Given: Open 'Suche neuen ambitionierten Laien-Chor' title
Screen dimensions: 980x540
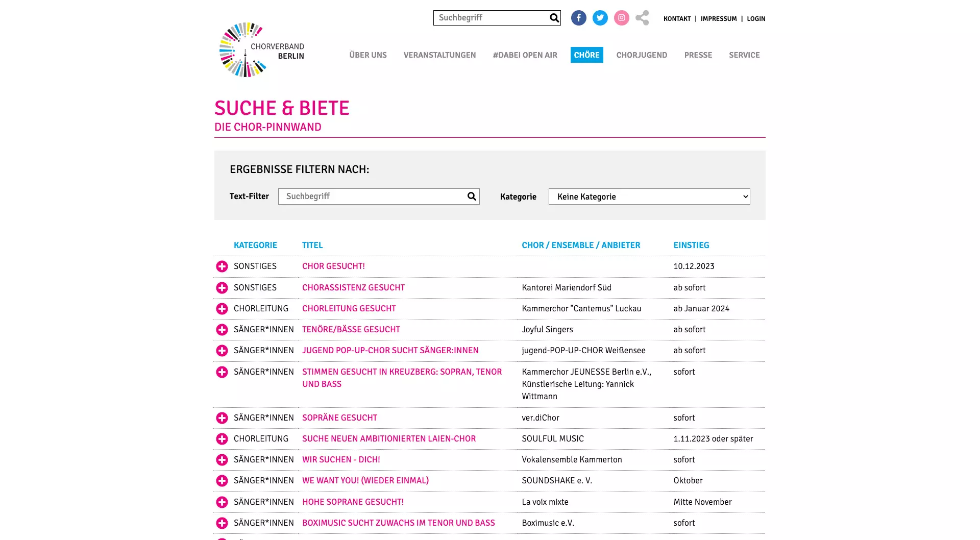Looking at the screenshot, I should tap(388, 439).
